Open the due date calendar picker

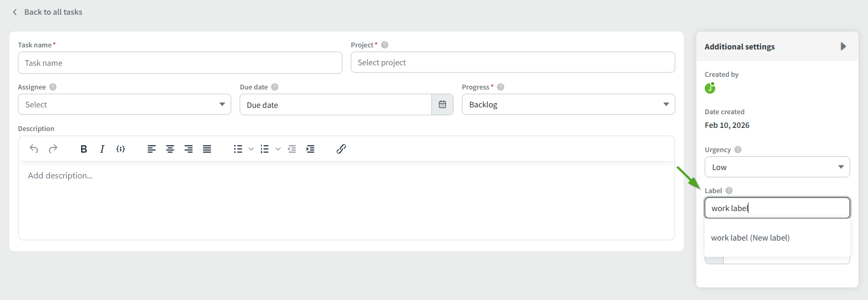click(442, 105)
